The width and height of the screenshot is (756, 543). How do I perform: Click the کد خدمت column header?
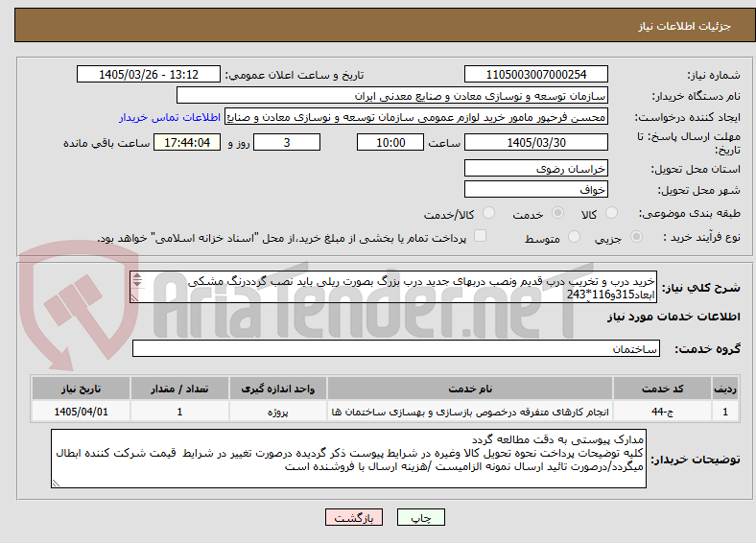663,389
